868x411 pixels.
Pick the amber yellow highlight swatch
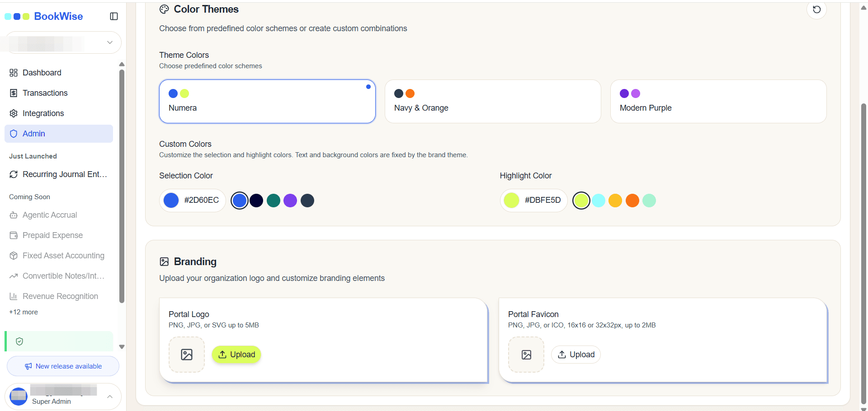pos(615,201)
